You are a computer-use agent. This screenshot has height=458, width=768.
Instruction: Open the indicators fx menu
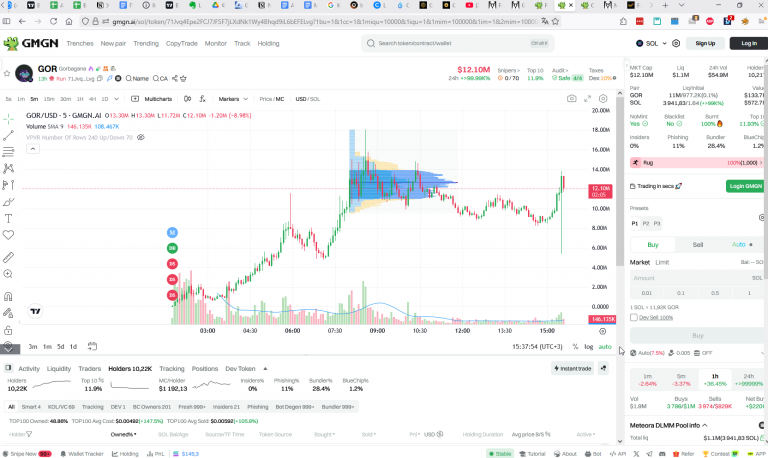pos(202,99)
